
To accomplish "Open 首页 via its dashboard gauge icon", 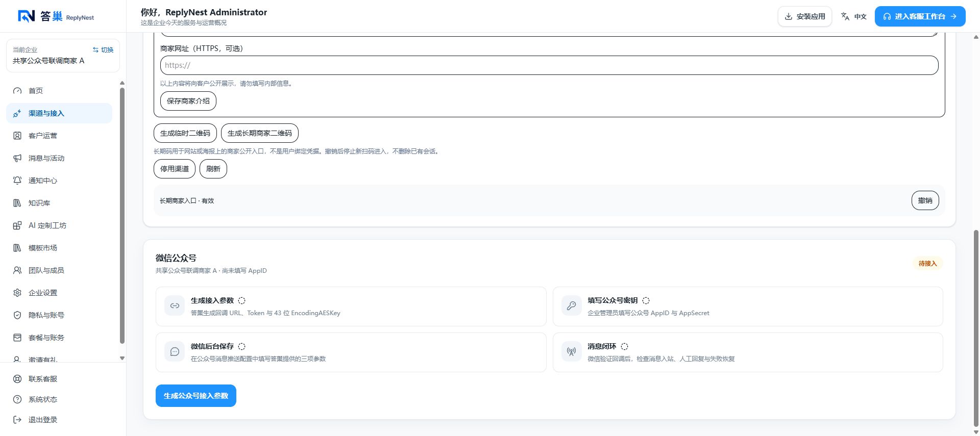I will tap(17, 91).
